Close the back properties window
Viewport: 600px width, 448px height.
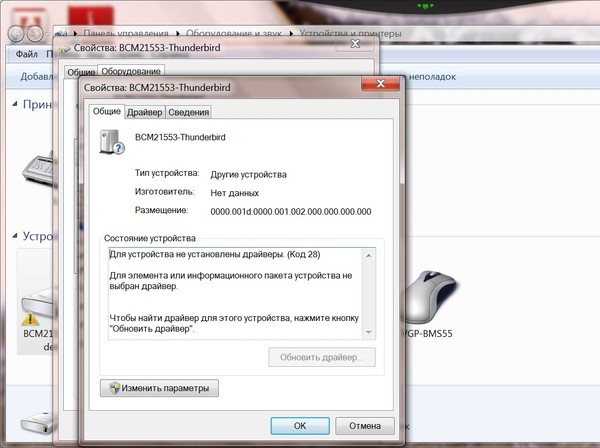pos(355,44)
